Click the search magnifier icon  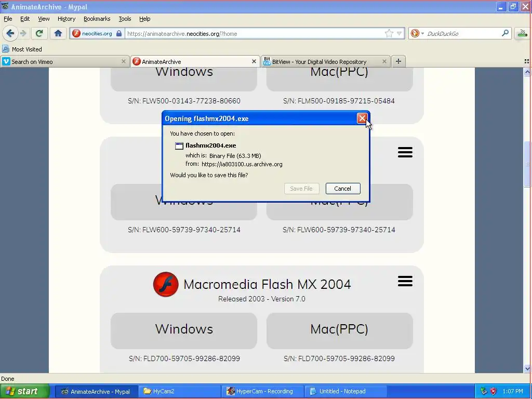[505, 33]
